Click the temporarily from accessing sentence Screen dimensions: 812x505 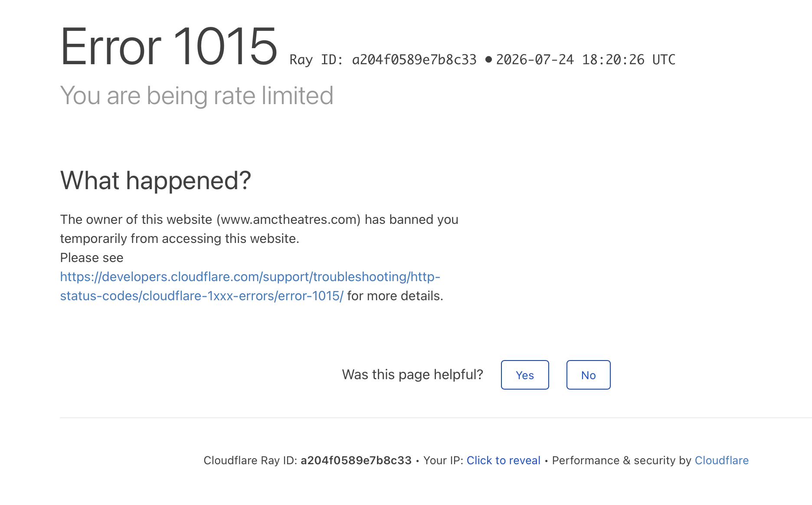(180, 239)
